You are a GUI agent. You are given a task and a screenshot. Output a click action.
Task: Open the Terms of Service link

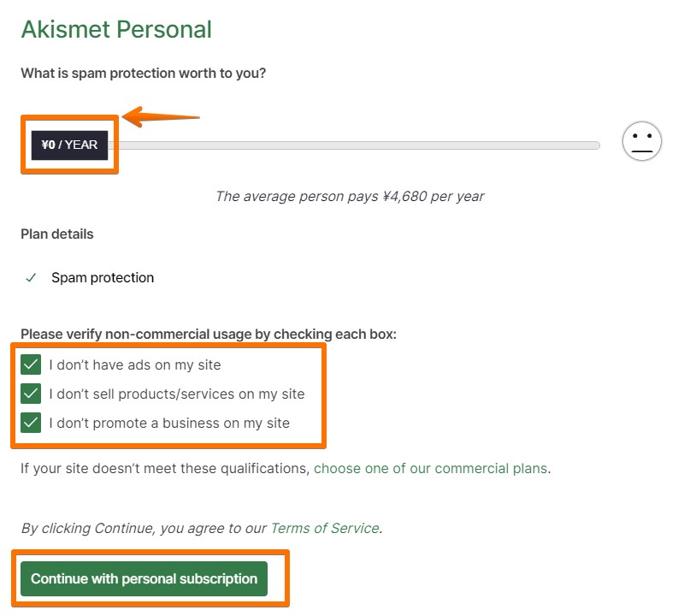(x=324, y=528)
